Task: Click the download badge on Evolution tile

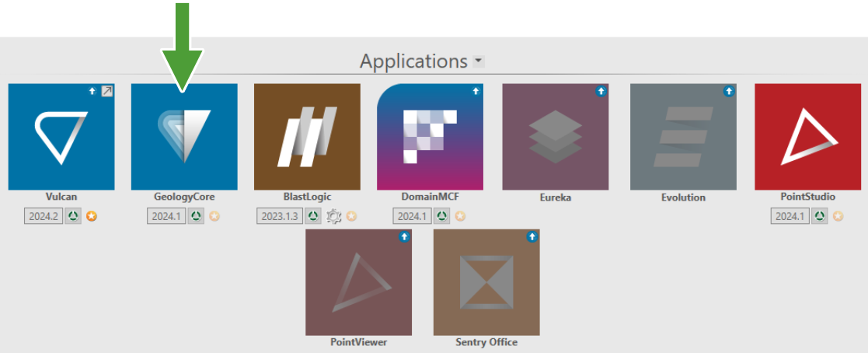Action: coord(728,92)
